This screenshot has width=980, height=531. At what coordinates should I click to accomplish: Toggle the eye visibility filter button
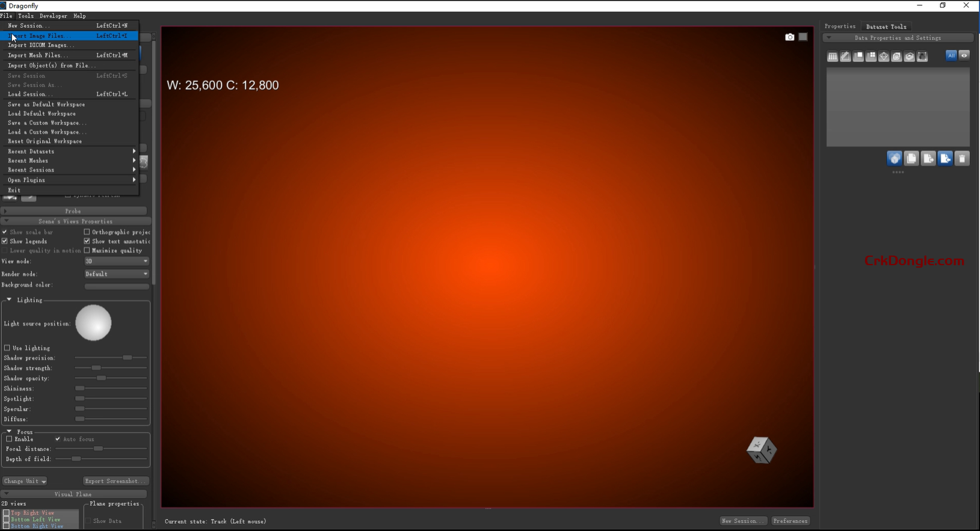point(964,55)
